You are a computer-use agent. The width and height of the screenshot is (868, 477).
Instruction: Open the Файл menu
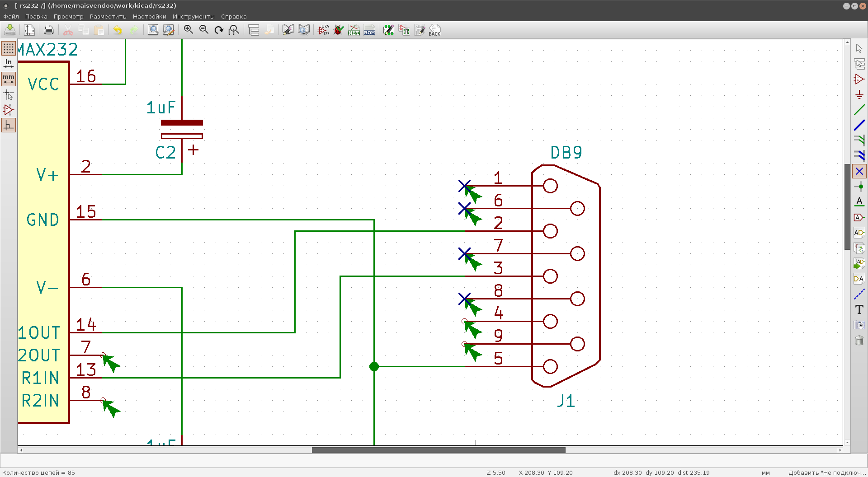(11, 17)
